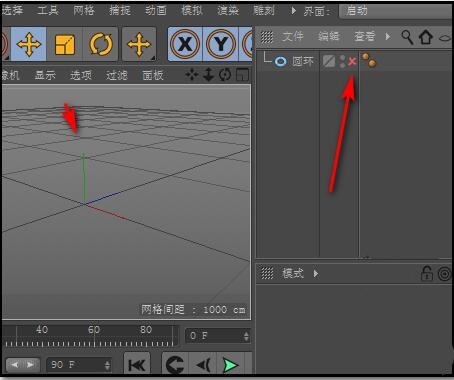
Task: Open Attribute Manager 模式 menu
Action: coord(293,273)
